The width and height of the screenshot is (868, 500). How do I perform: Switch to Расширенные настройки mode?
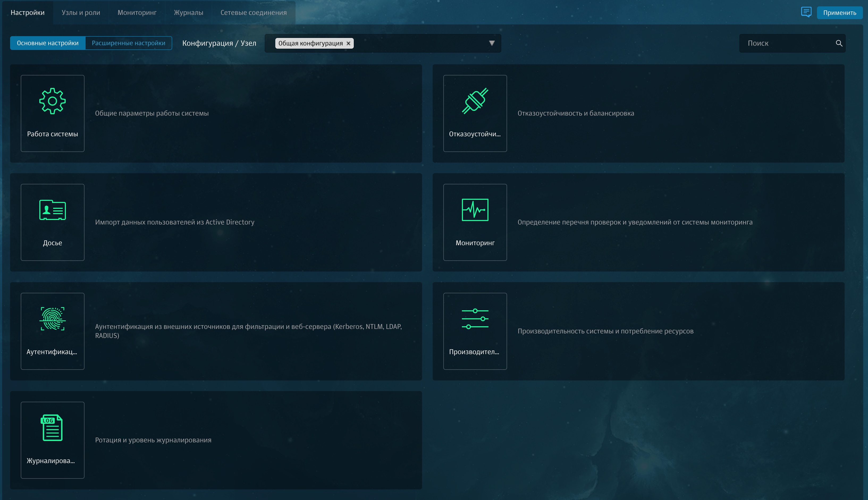[128, 43]
